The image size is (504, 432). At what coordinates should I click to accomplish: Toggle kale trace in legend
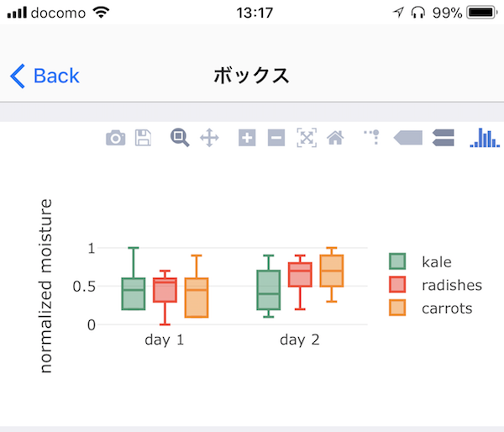click(420, 261)
